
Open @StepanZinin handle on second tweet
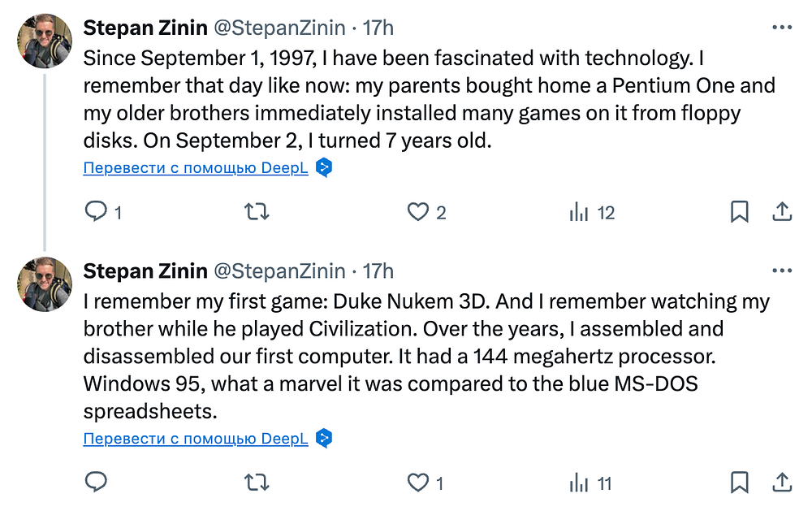tap(279, 271)
